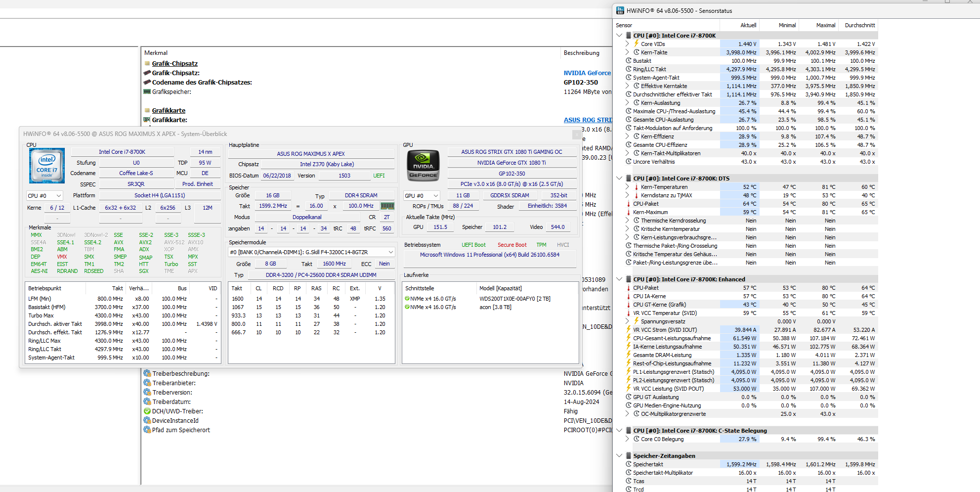980x492 pixels.
Task: Click the icon beside Treiberbeschreibung
Action: [x=147, y=374]
